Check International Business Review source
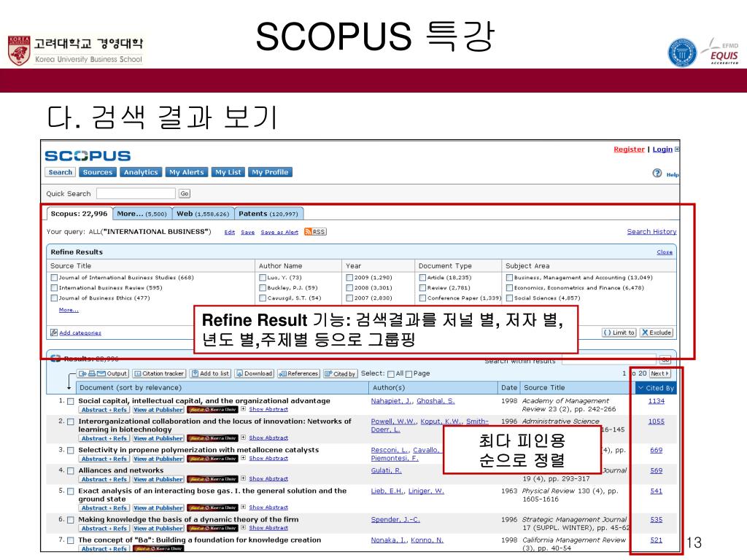Screen dimensions: 747x560 (x=54, y=288)
